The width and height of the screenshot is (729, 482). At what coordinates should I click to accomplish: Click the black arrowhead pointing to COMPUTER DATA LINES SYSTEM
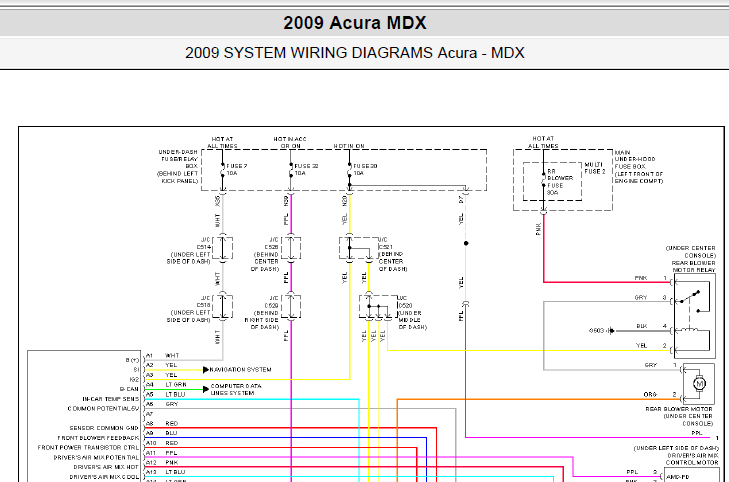pos(206,389)
